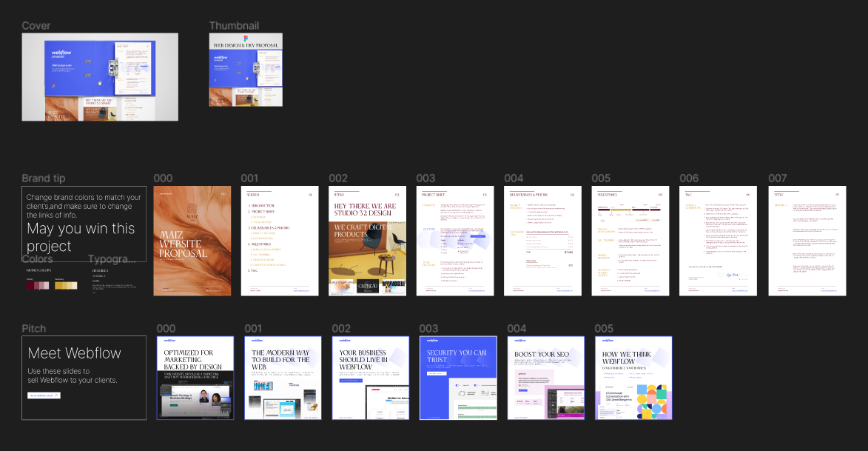Open the Web Design & Dev Proposal thumbnail

tap(246, 70)
